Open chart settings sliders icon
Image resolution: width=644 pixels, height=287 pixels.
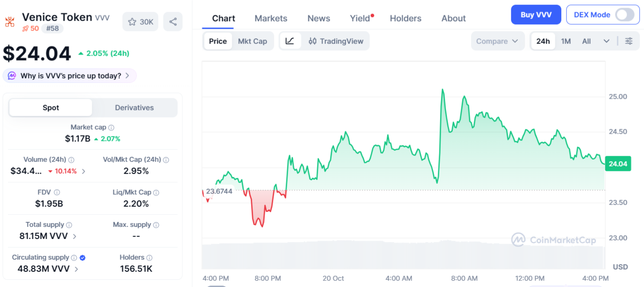(x=629, y=41)
